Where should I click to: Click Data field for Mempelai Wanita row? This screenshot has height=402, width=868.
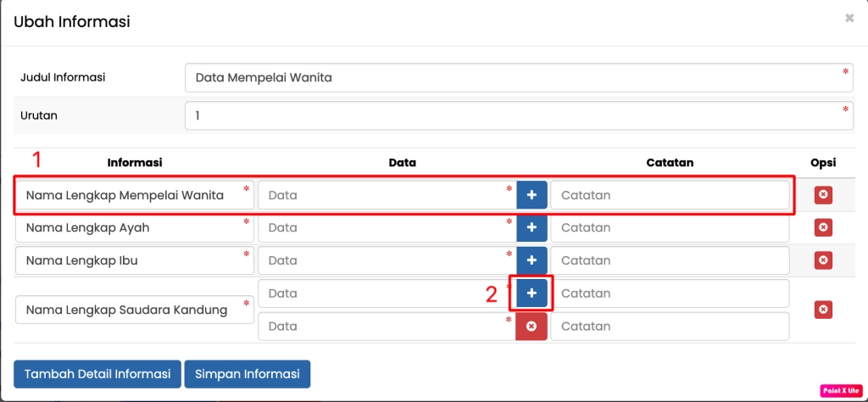pos(387,195)
